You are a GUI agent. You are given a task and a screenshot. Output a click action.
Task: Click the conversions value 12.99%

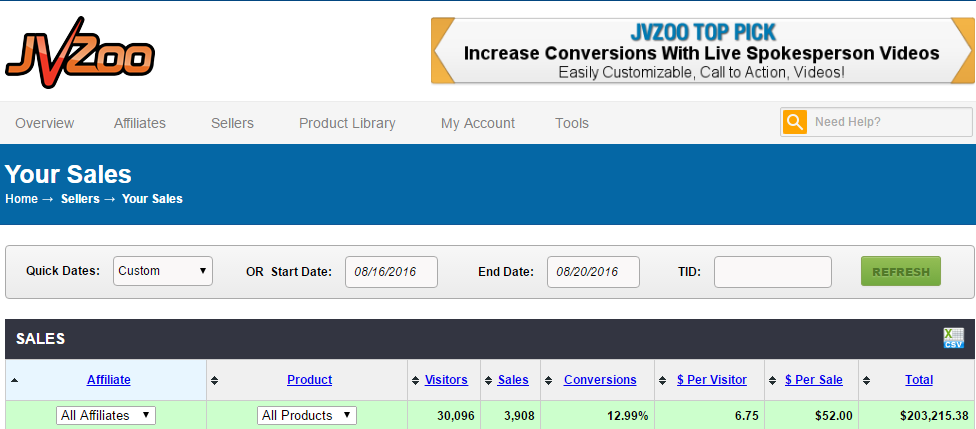pyautogui.click(x=629, y=416)
